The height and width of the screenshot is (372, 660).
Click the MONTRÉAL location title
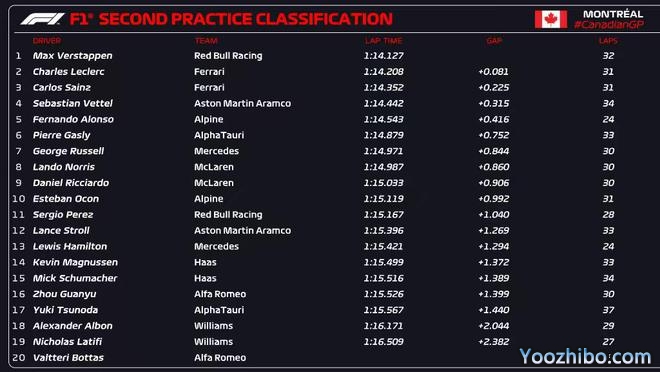point(613,14)
